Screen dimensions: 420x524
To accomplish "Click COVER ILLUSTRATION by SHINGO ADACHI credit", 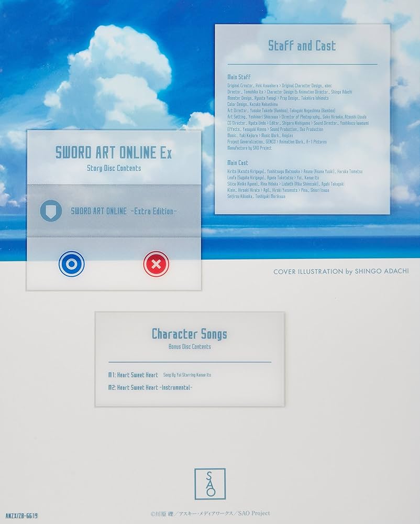I will pos(341,271).
